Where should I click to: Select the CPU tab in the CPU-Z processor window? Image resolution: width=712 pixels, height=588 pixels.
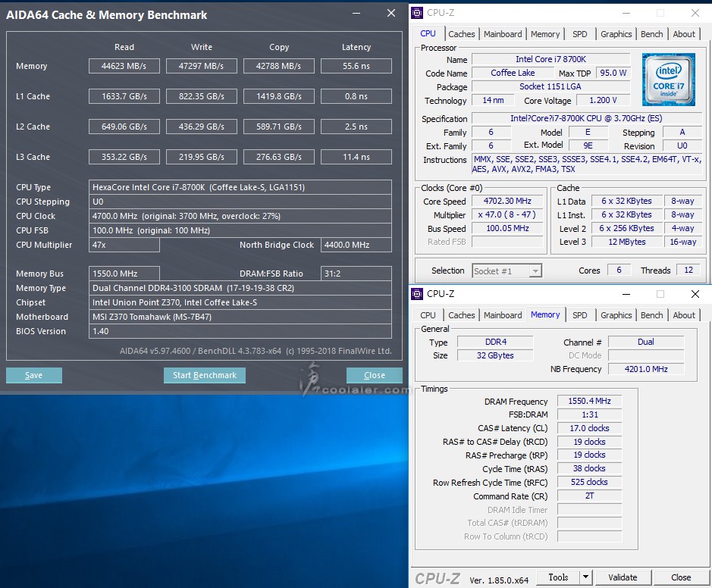coord(428,33)
